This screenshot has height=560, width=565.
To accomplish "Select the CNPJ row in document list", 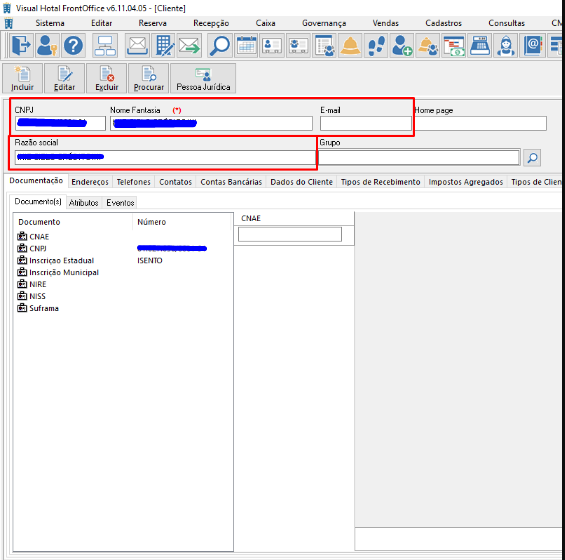I will (123, 248).
